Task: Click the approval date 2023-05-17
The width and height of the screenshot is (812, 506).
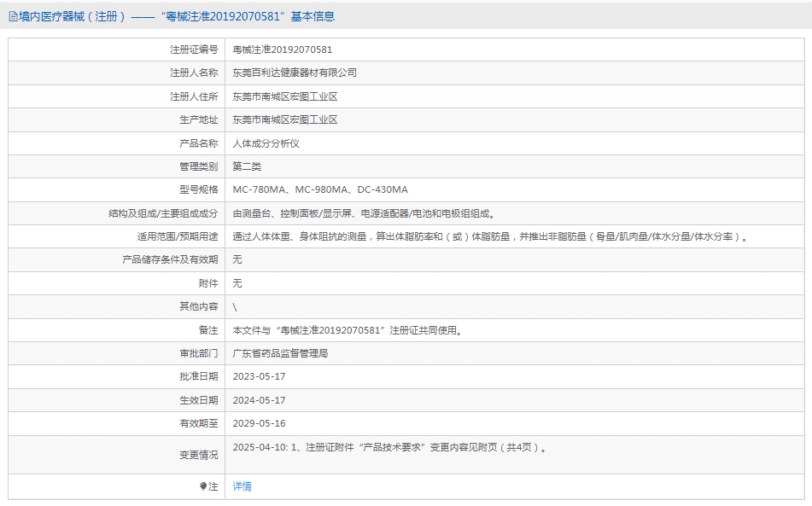Action: point(259,376)
